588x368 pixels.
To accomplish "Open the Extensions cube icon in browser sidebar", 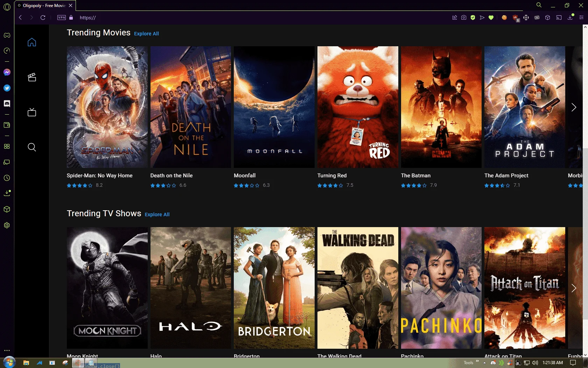I will [7, 209].
